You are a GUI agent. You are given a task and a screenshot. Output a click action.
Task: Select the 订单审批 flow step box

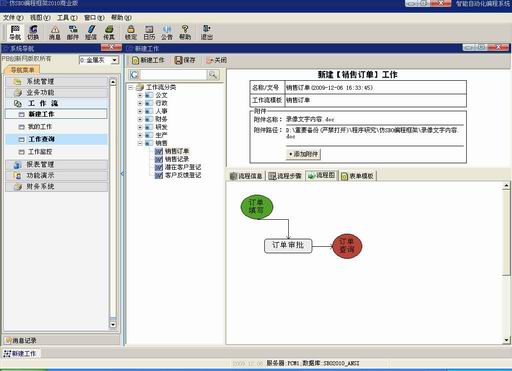[288, 246]
